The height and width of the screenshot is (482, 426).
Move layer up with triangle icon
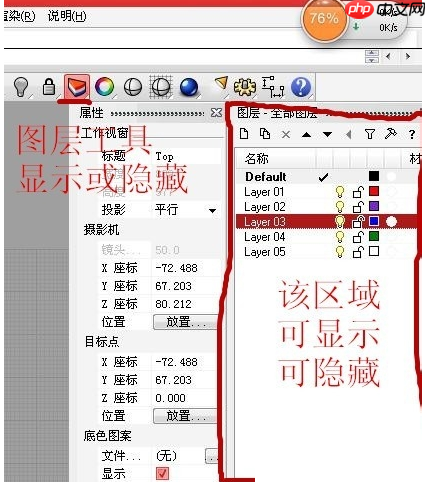click(306, 135)
